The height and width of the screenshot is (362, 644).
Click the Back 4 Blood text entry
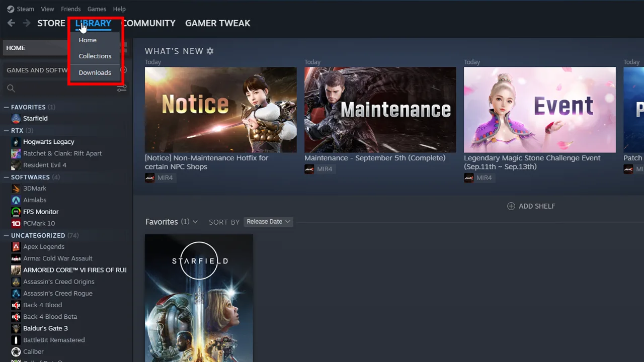(43, 305)
